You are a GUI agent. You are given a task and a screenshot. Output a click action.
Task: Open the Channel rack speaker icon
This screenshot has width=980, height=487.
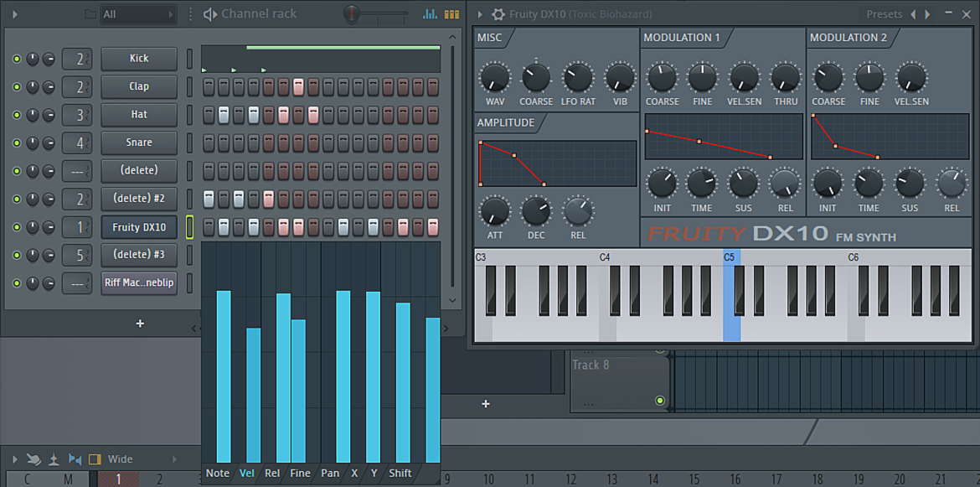pyautogui.click(x=210, y=13)
